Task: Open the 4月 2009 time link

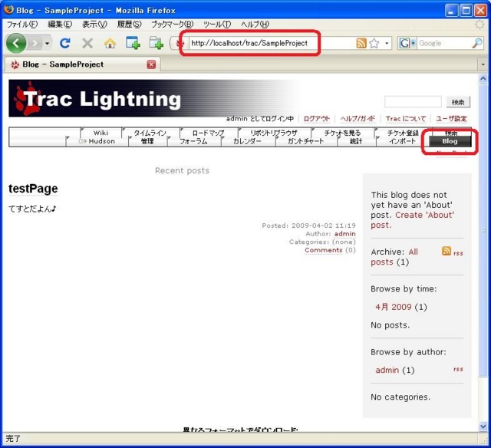Action: coord(394,307)
